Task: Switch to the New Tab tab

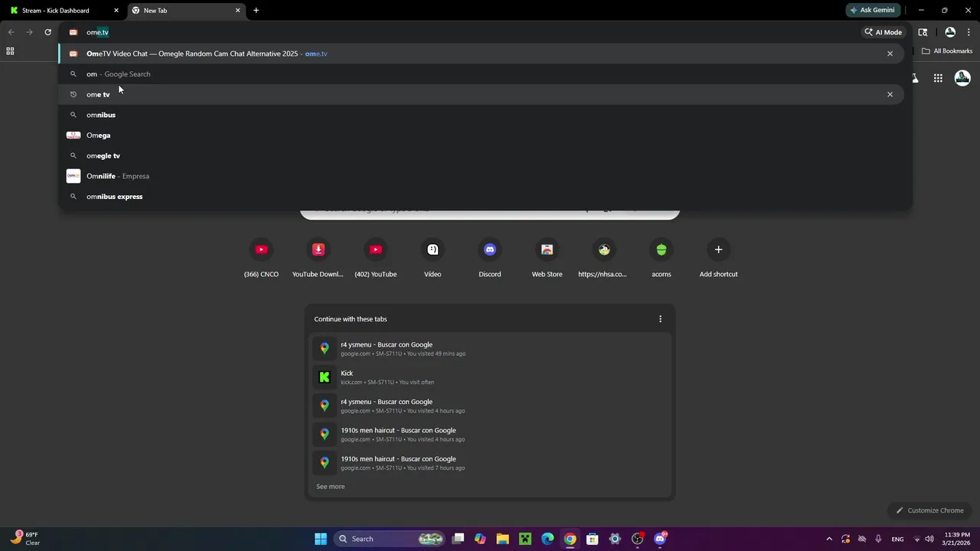Action: pyautogui.click(x=185, y=11)
